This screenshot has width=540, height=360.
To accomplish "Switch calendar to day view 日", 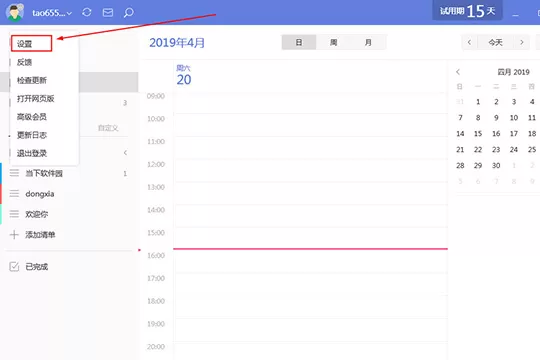I will point(299,42).
